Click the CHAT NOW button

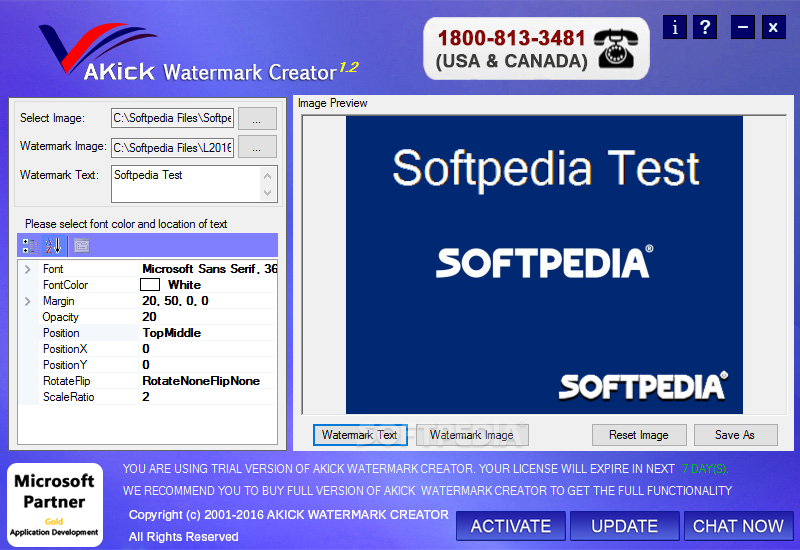(x=738, y=526)
